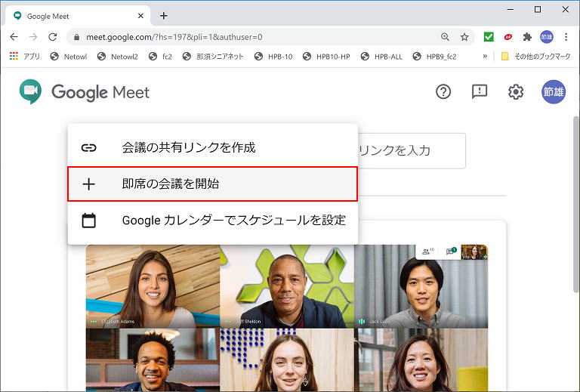Open the fc2 bookmark
This screenshot has height=392, width=580.
[x=161, y=56]
